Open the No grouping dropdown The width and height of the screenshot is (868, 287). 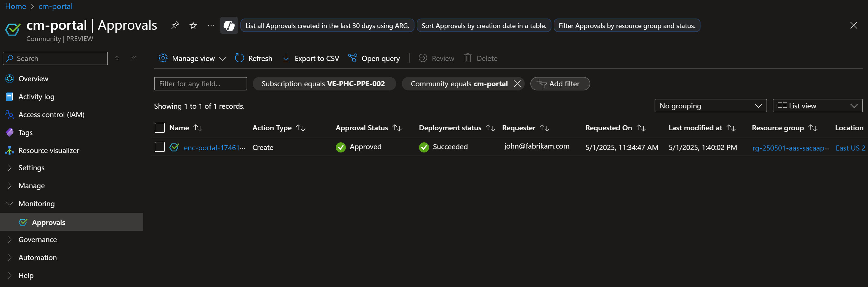coord(711,106)
